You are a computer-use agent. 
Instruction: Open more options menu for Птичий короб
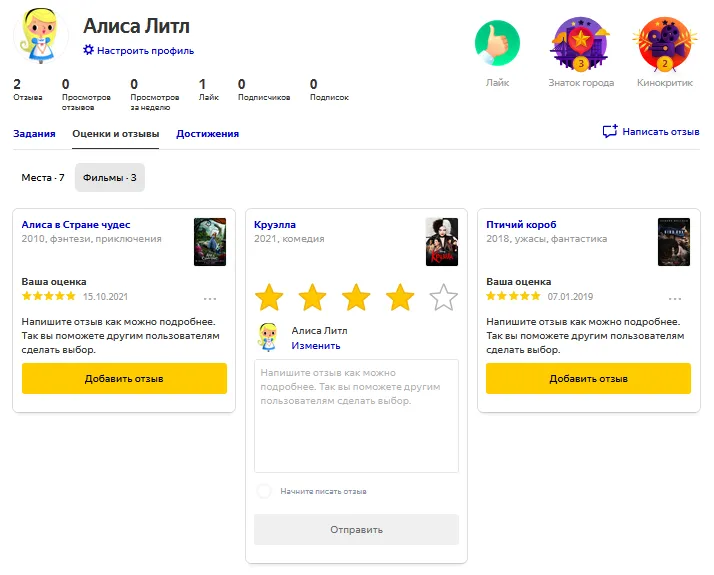tap(675, 298)
